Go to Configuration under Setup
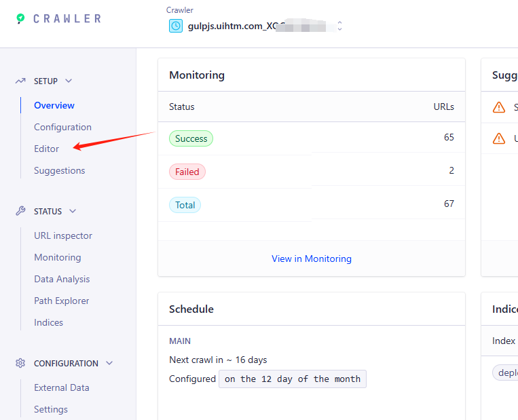 [62, 127]
